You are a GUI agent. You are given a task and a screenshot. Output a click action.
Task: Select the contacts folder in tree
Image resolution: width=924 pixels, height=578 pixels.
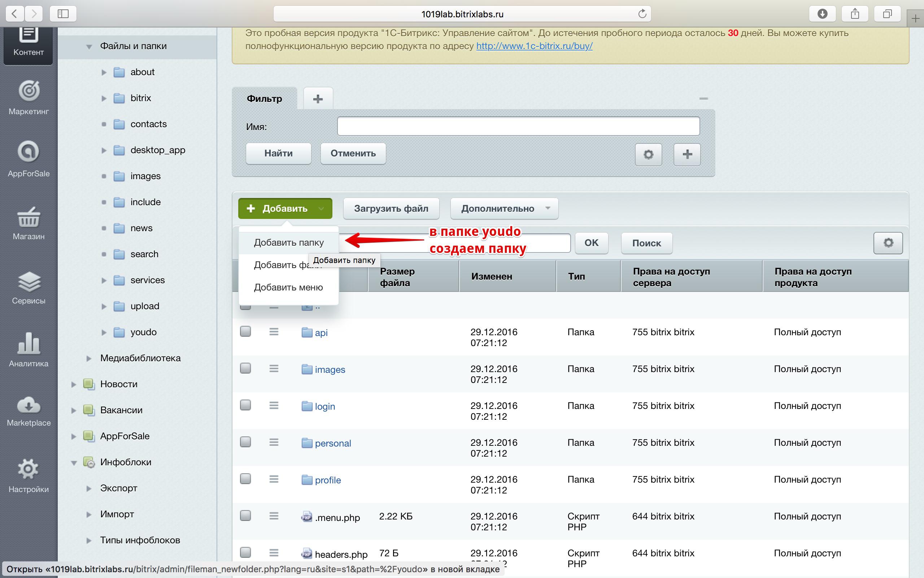(x=149, y=124)
